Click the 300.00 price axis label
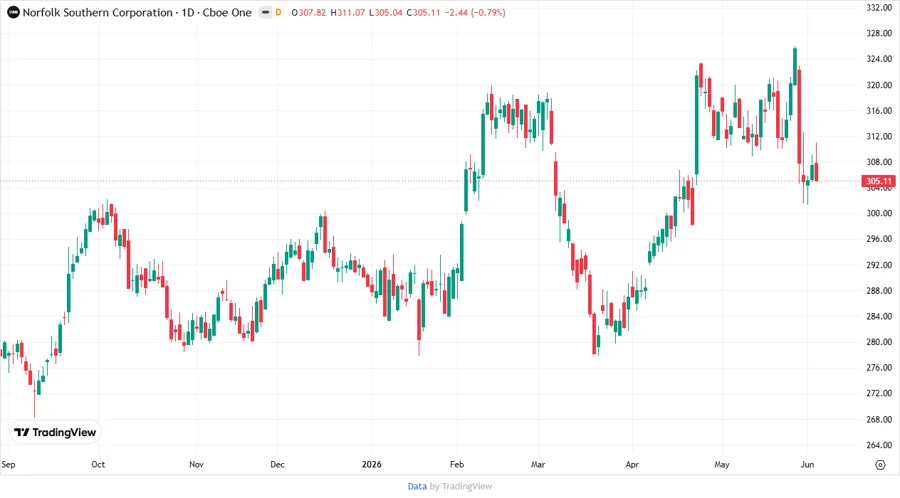The height and width of the screenshot is (498, 900). [879, 213]
